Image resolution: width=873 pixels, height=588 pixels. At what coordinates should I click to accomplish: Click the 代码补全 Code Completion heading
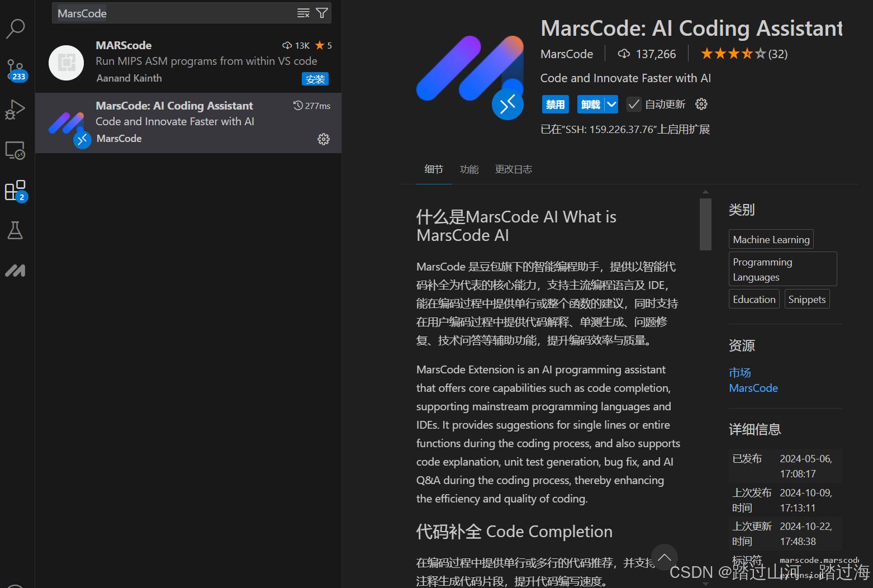pyautogui.click(x=514, y=532)
